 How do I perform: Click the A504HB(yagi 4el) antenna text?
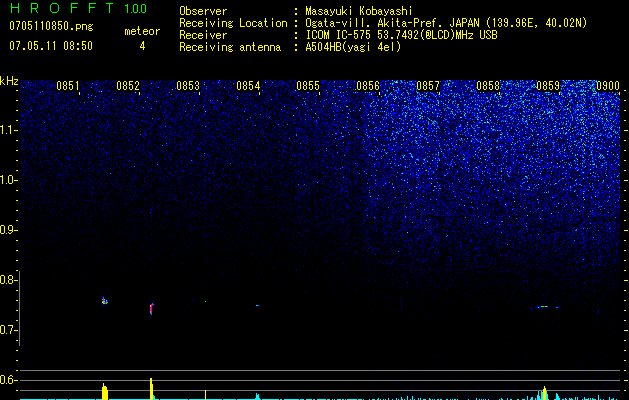coord(353,47)
